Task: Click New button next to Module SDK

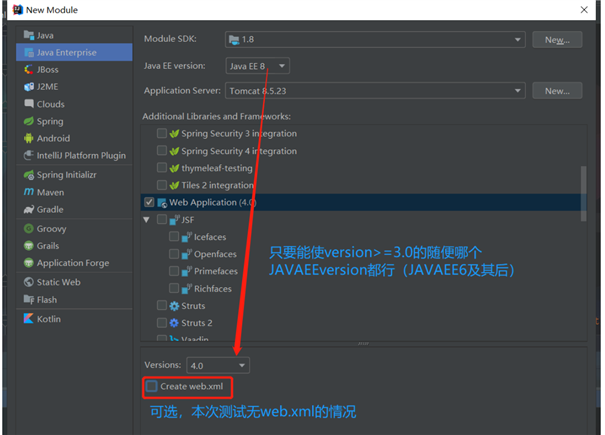Action: [557, 40]
